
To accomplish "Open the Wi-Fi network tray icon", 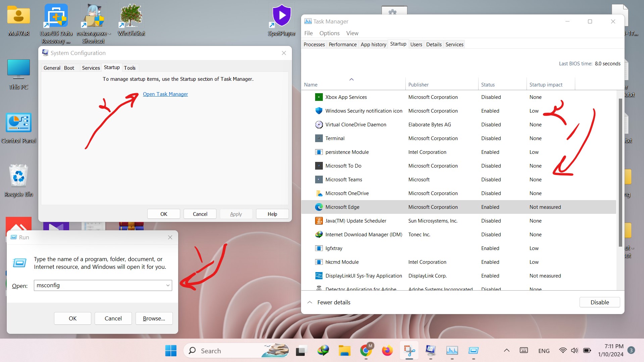I will pyautogui.click(x=563, y=351).
